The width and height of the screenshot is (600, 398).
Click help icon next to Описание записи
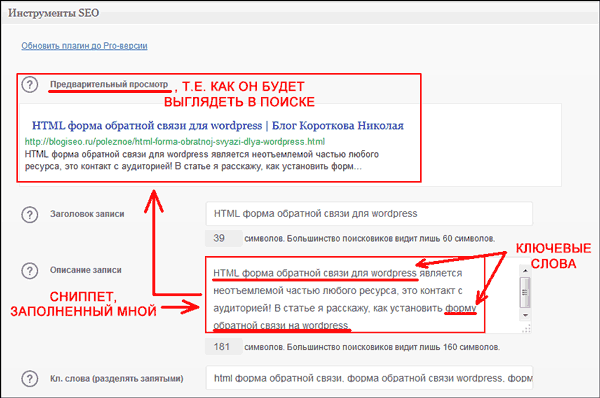coord(29,271)
